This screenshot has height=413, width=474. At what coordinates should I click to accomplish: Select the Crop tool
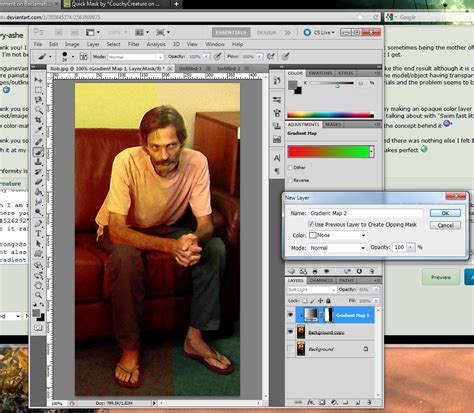click(38, 120)
